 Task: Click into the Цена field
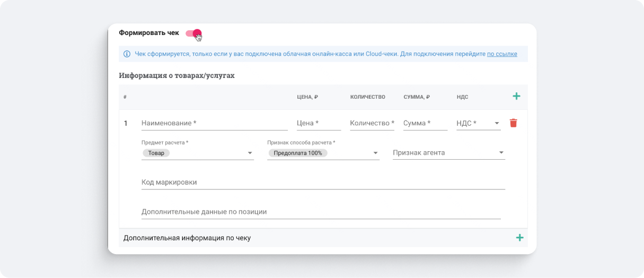318,123
